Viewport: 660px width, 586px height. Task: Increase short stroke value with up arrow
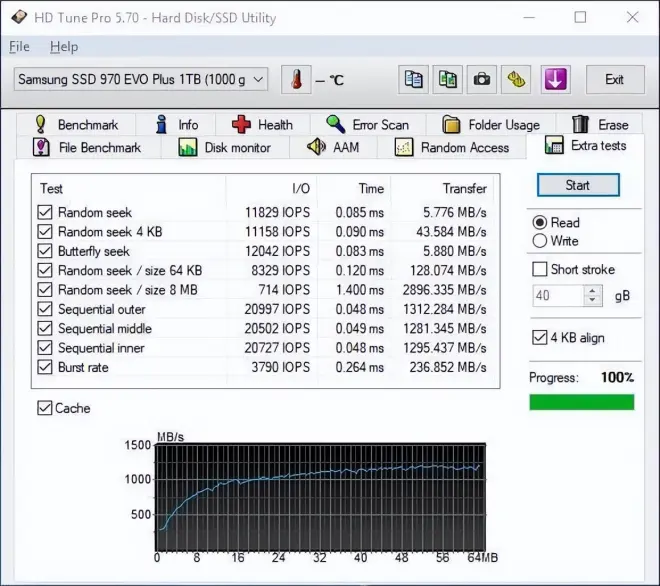[x=594, y=291]
